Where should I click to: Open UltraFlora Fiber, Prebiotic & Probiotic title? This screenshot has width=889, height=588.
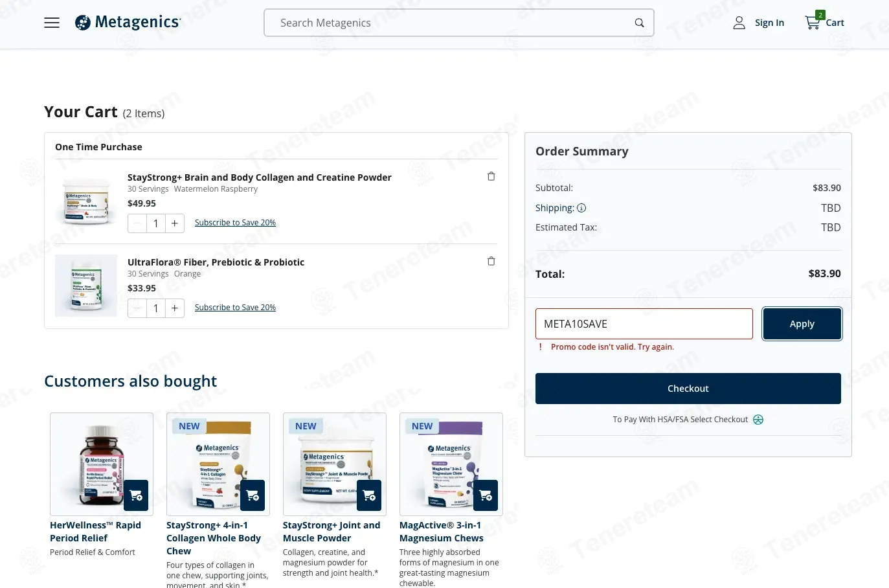point(216,262)
